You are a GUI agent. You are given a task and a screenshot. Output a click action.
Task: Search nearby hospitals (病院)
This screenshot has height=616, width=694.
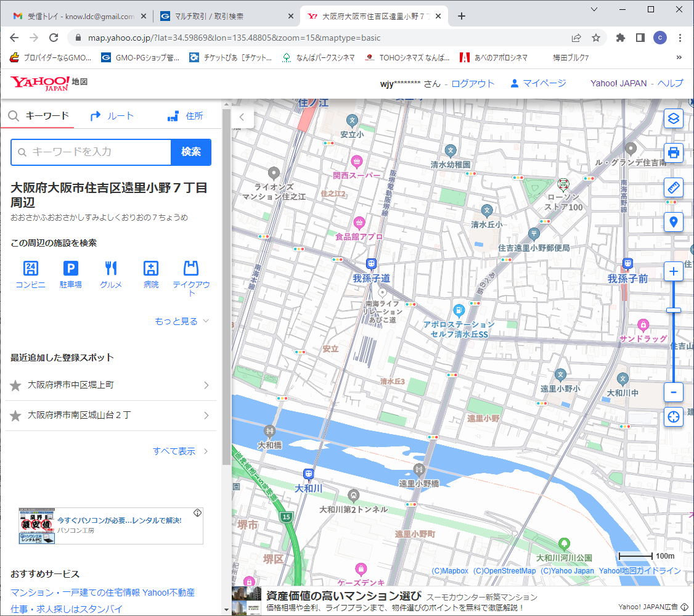(x=151, y=274)
